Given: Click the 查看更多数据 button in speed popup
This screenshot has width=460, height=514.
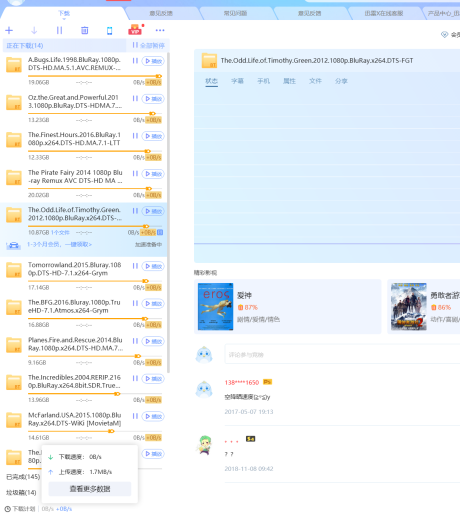Looking at the screenshot, I should 90,489.
